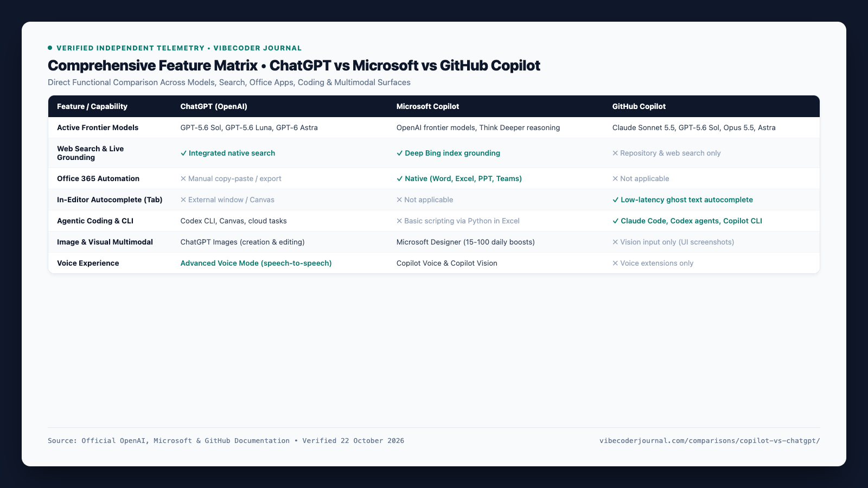Click 'Low-latency ghost text autocomplete' cell
Screen dimensions: 868x488
pyautogui.click(x=682, y=200)
